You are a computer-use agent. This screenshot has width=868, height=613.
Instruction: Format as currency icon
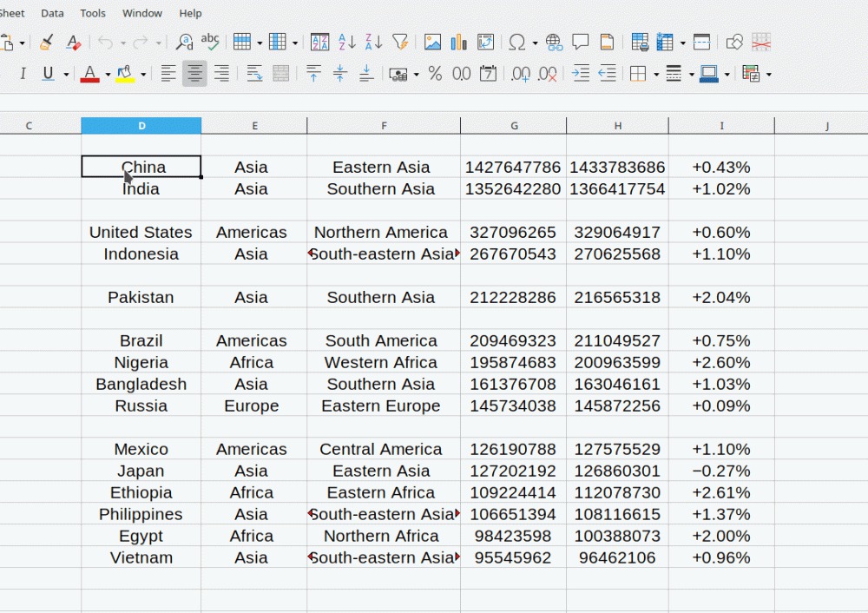398,74
